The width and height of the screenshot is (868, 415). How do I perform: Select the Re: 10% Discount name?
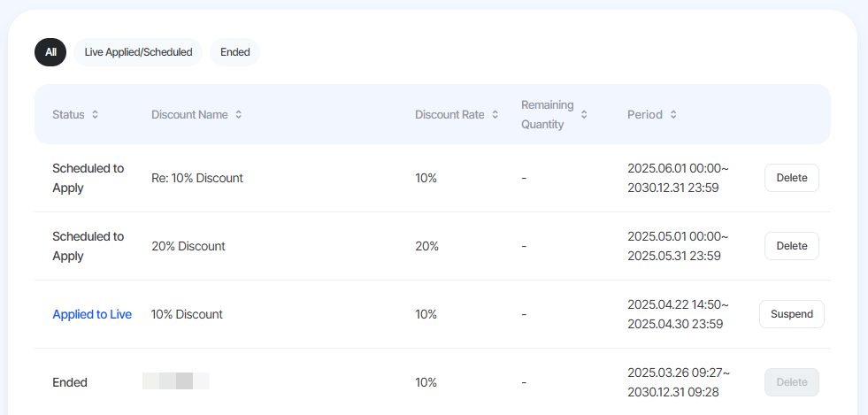pos(197,178)
